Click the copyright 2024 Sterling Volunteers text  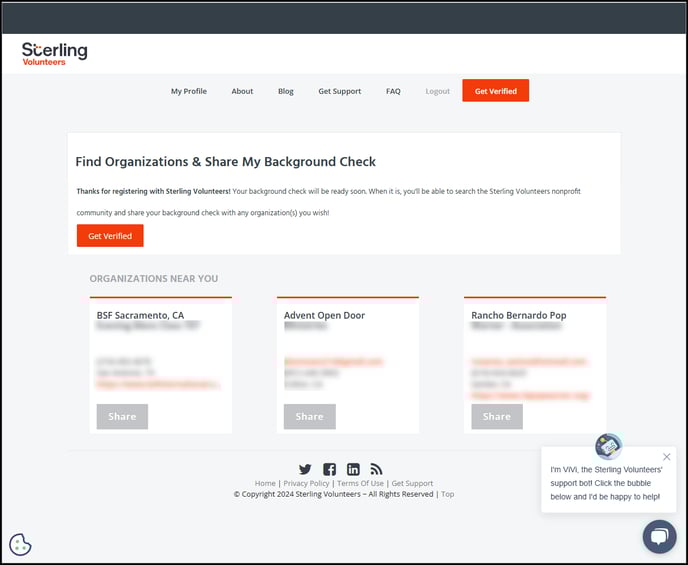coord(333,494)
